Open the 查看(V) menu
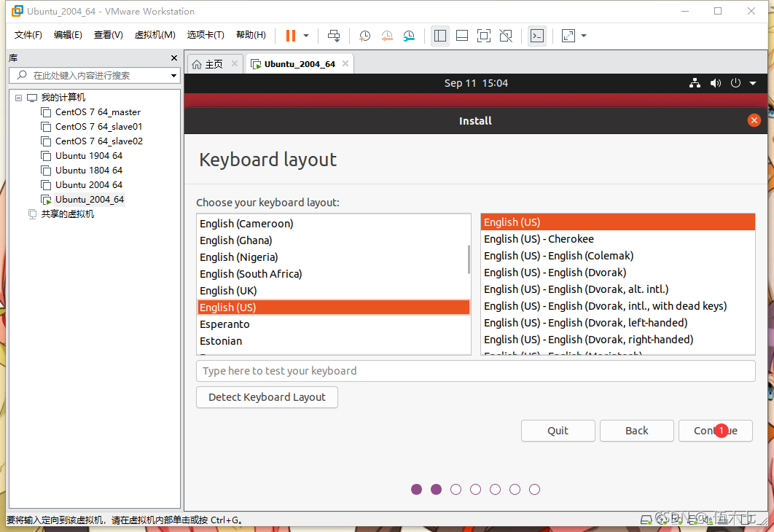The height and width of the screenshot is (532, 774). click(108, 34)
